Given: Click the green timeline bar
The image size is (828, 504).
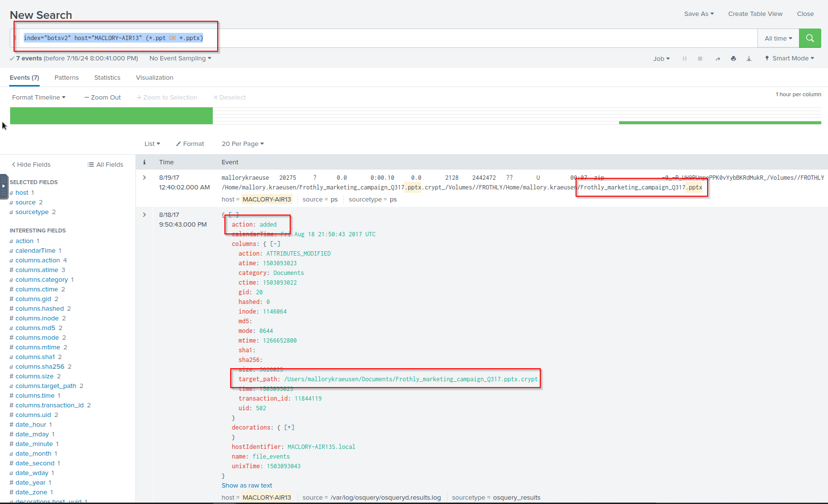Looking at the screenshot, I should [111, 116].
